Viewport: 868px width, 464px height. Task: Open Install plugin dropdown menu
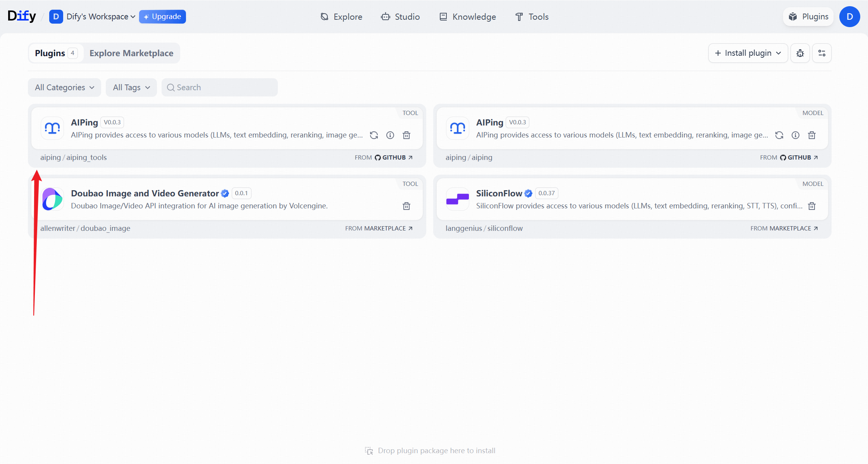click(747, 53)
